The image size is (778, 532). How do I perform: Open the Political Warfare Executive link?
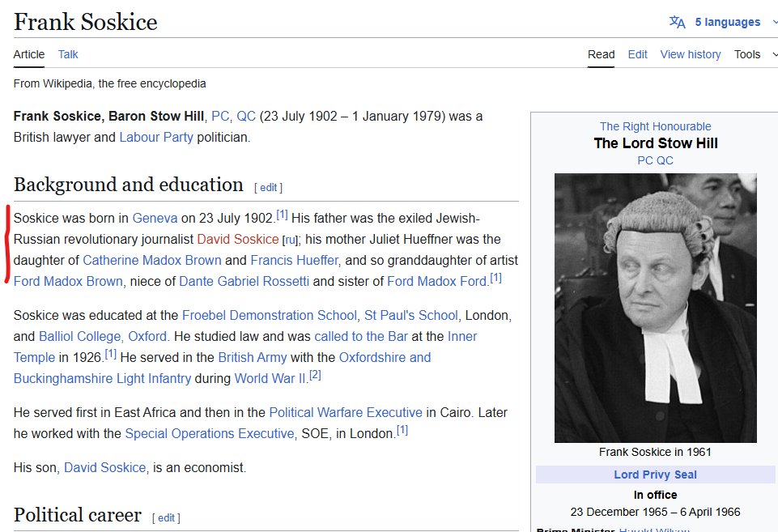(x=346, y=413)
